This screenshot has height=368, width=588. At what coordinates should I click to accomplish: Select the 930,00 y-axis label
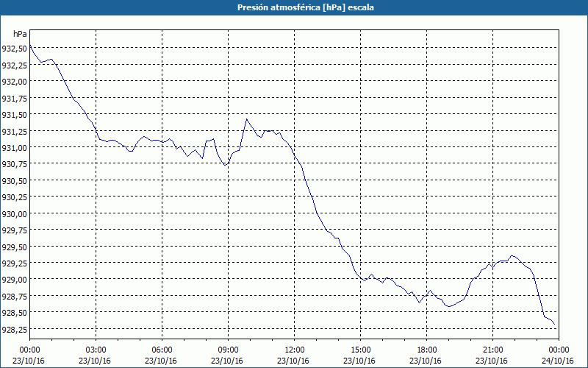[x=14, y=213]
